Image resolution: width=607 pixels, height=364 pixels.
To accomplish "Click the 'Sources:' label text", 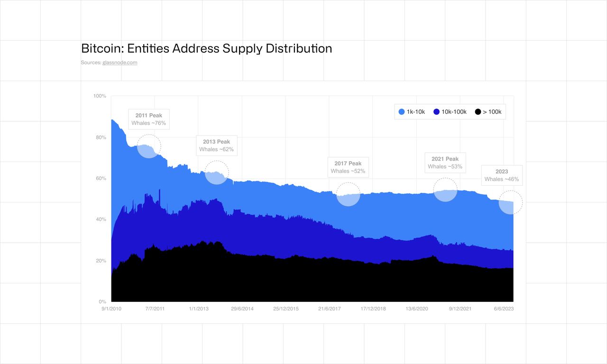I will pos(91,63).
